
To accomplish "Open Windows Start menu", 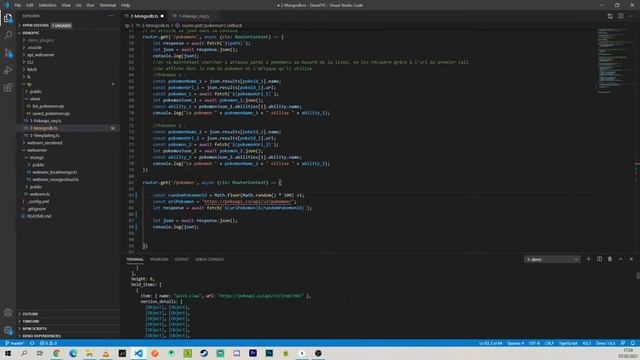I will tap(8, 353).
